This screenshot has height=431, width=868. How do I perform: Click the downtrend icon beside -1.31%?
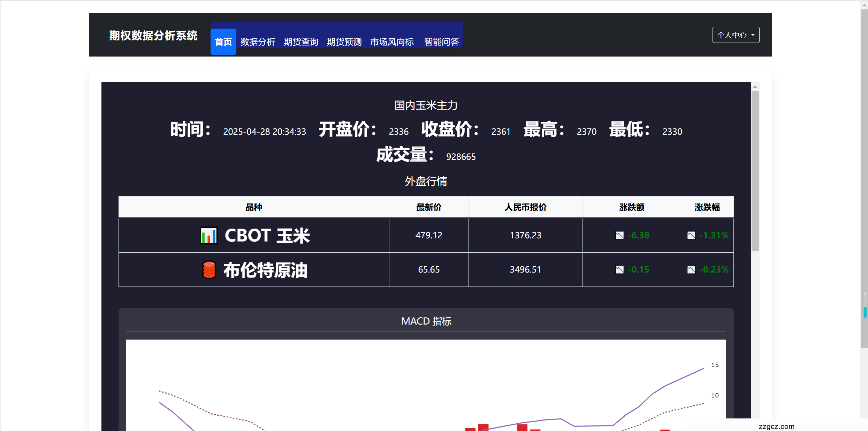point(691,235)
